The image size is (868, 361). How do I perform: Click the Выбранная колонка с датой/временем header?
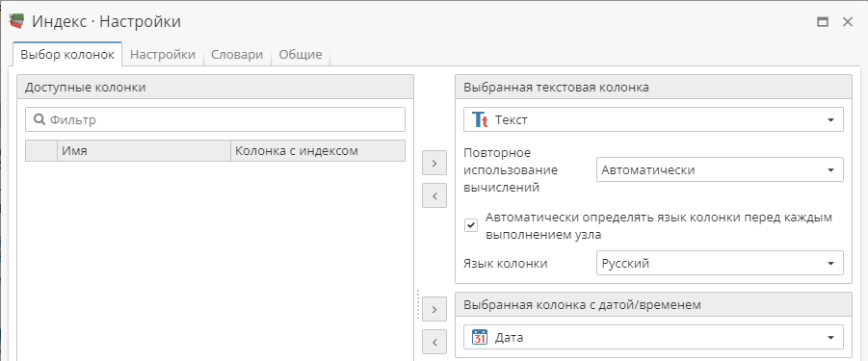click(x=654, y=304)
